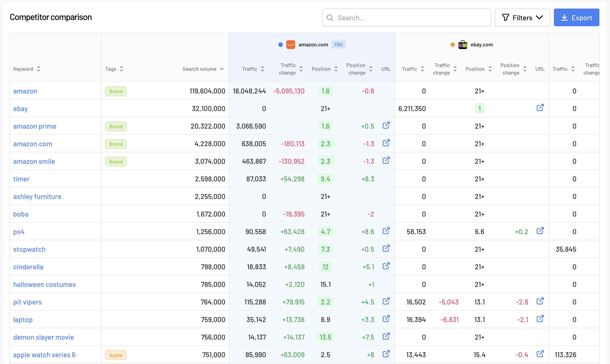Click the ebay.com shopping bag icon
The height and width of the screenshot is (364, 610).
(x=463, y=45)
